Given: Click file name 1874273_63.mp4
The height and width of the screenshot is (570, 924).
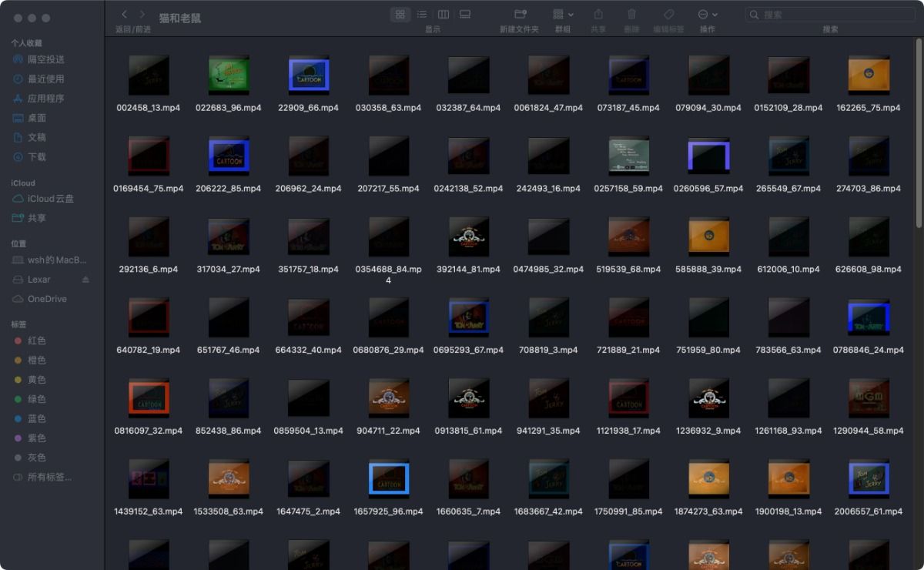Looking at the screenshot, I should coord(708,511).
